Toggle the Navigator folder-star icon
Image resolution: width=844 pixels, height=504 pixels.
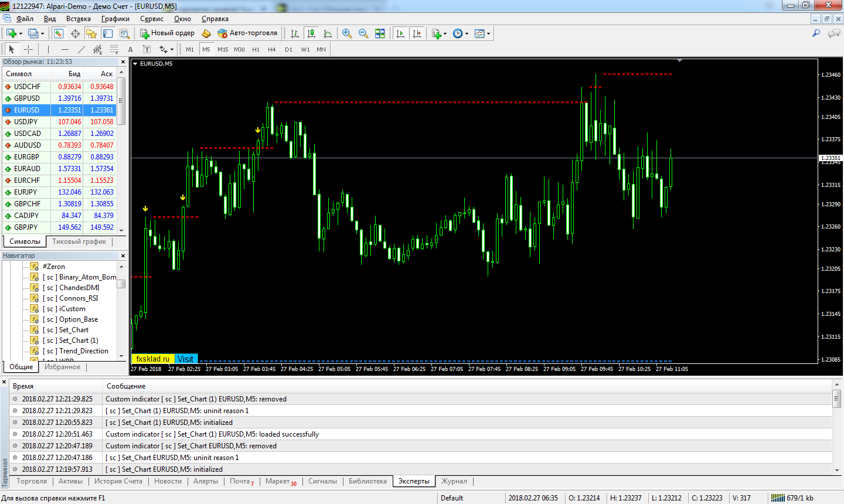tap(91, 33)
